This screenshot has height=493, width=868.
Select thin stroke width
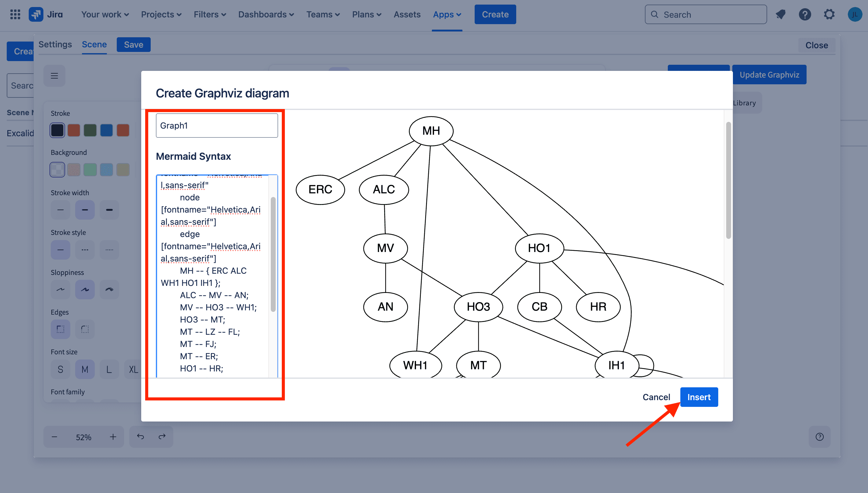pos(61,210)
